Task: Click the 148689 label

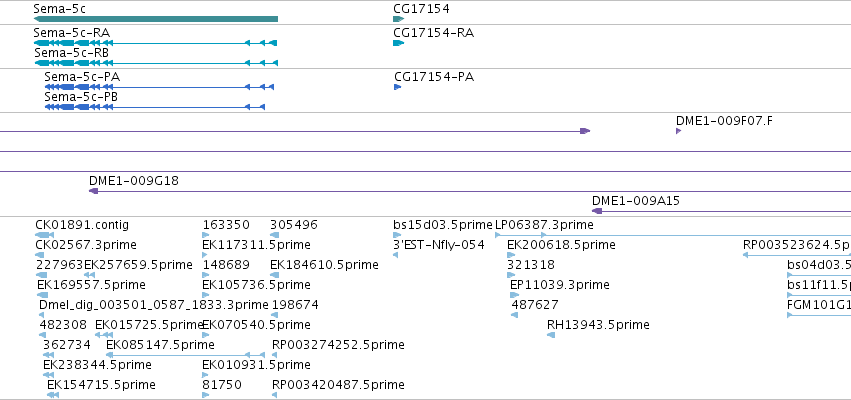Action: [x=226, y=265]
